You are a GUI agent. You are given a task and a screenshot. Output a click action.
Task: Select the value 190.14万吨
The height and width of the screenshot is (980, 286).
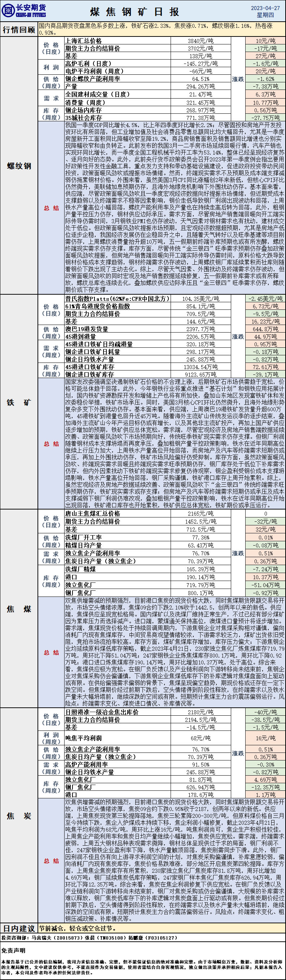[x=201, y=577]
